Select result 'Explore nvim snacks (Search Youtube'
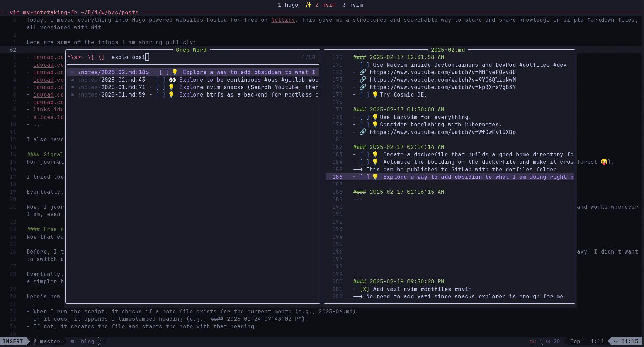The width and height of the screenshot is (644, 347). [193, 87]
